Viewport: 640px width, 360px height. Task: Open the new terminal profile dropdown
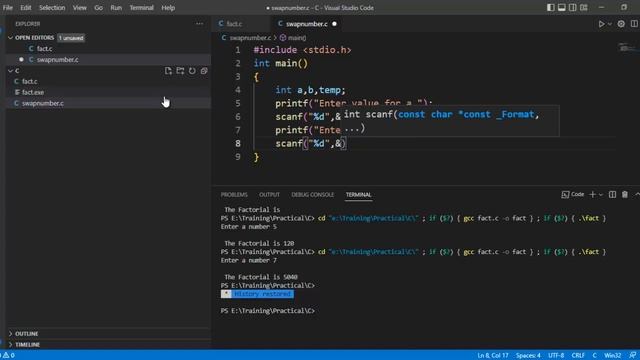600,195
